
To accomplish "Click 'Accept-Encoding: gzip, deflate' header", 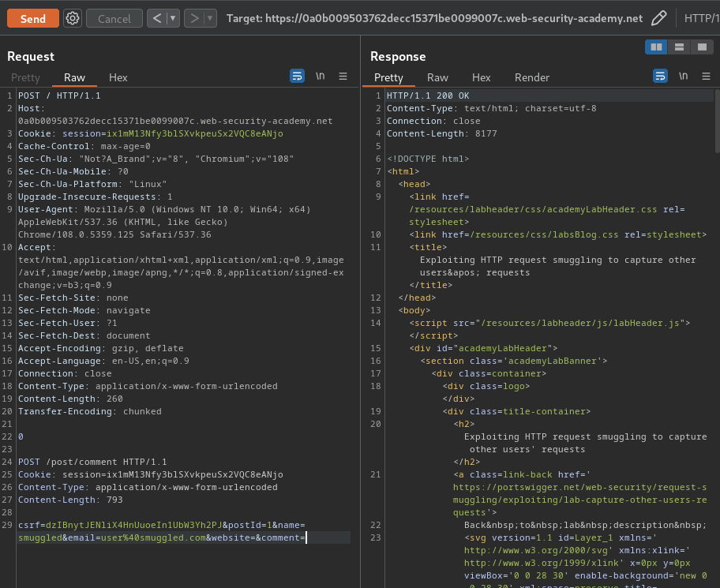I will (x=100, y=348).
